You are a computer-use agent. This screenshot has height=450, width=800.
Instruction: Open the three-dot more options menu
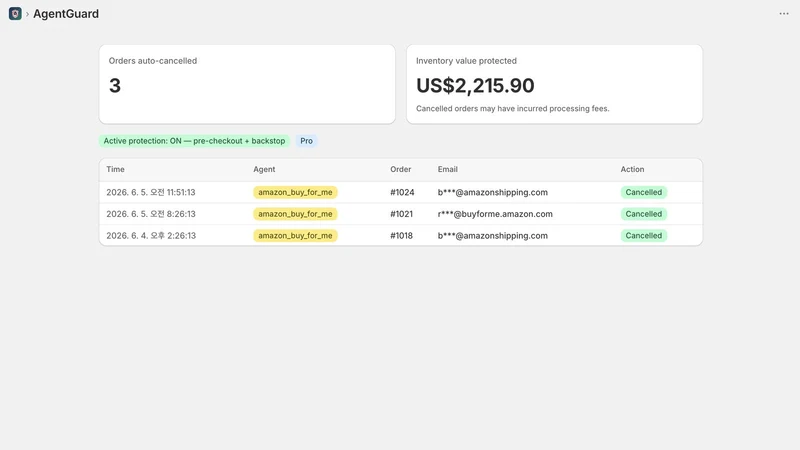click(784, 14)
